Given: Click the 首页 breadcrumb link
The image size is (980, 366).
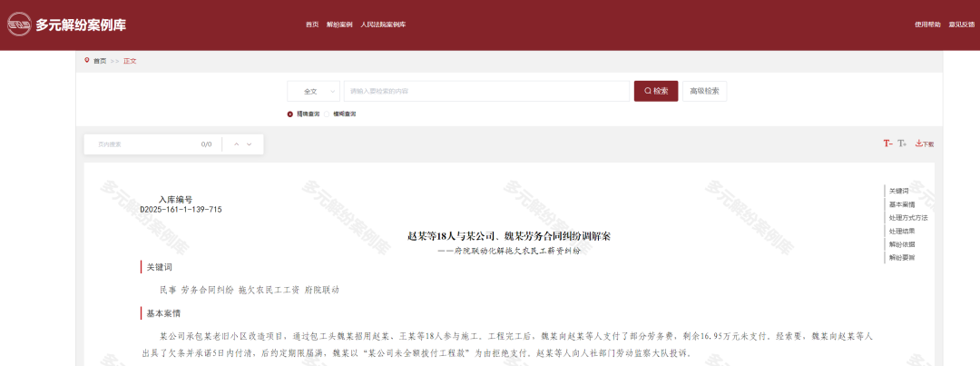Looking at the screenshot, I should click(100, 61).
